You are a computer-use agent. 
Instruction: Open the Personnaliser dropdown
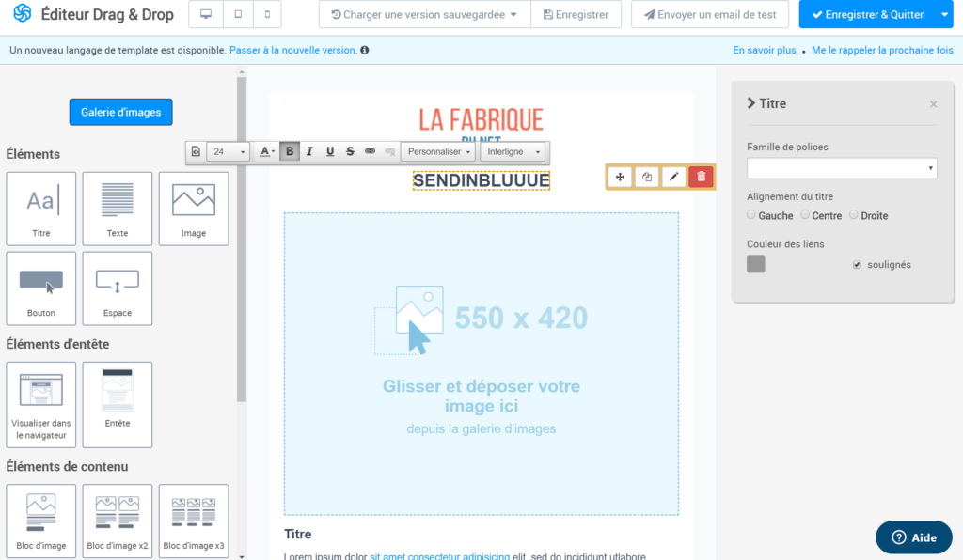pos(439,151)
